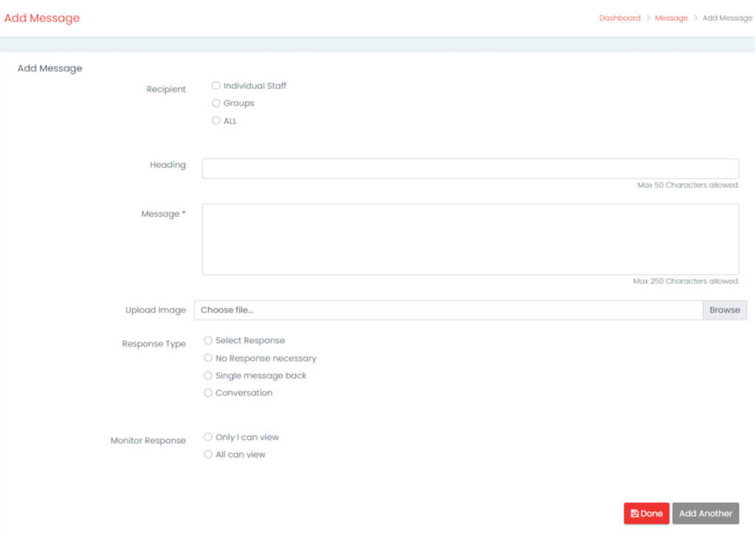Viewport: 756px width, 549px height.
Task: Click inside the Message text area
Action: (470, 239)
